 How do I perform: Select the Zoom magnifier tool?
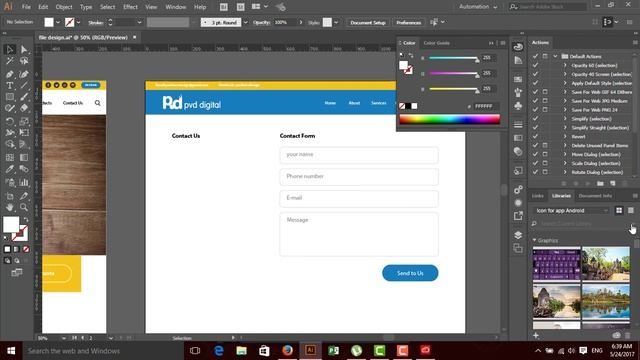(x=24, y=208)
